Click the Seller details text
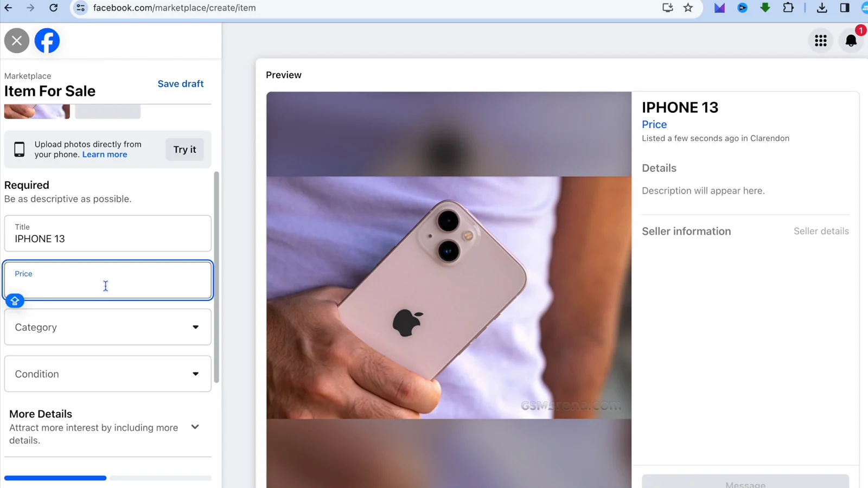Image resolution: width=868 pixels, height=488 pixels. (x=821, y=231)
